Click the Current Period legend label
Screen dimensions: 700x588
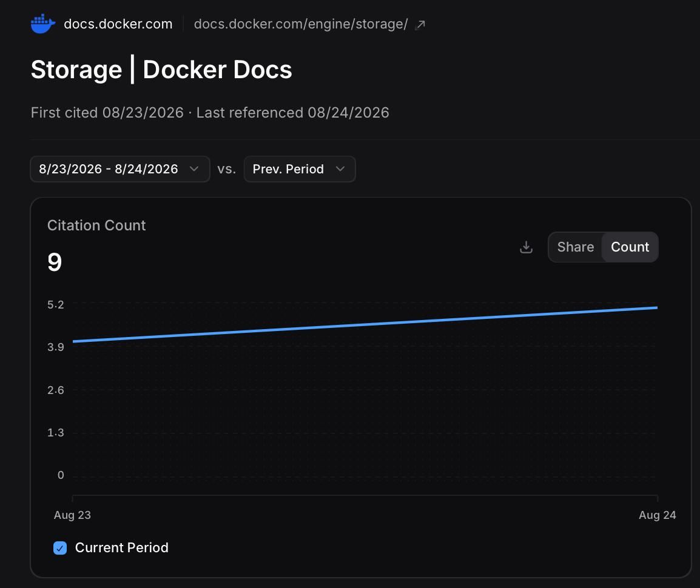pos(122,548)
